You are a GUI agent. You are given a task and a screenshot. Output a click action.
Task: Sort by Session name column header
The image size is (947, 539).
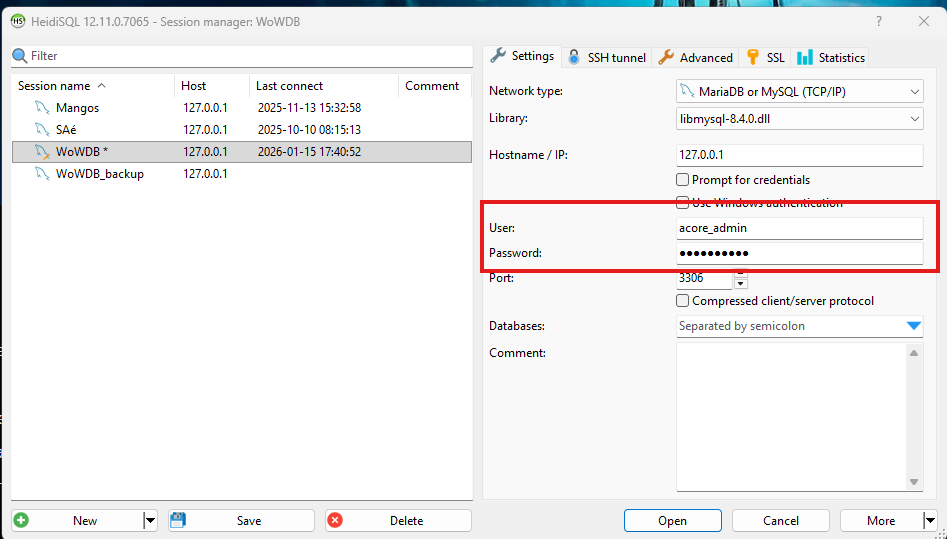pyautogui.click(x=92, y=86)
